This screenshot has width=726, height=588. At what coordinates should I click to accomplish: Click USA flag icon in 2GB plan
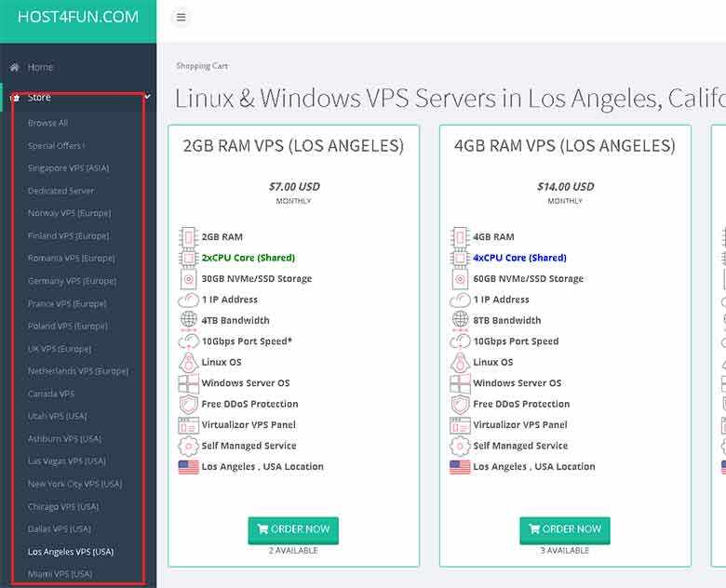point(188,467)
